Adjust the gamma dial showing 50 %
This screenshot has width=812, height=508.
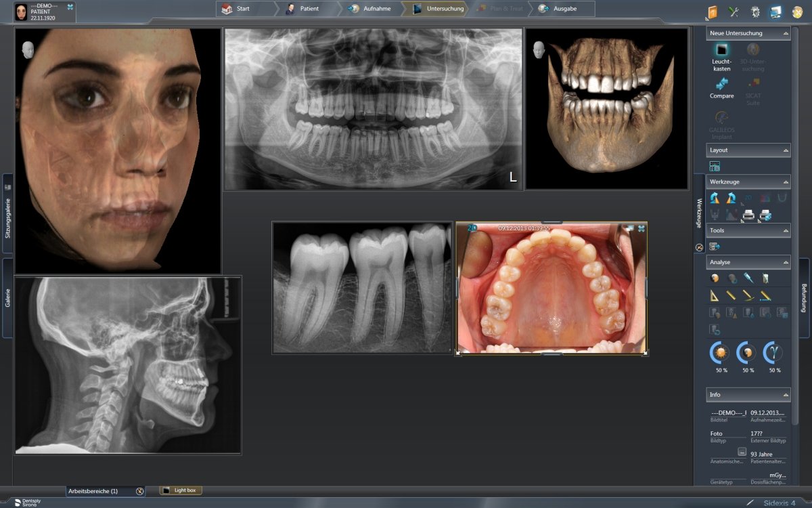point(774,354)
